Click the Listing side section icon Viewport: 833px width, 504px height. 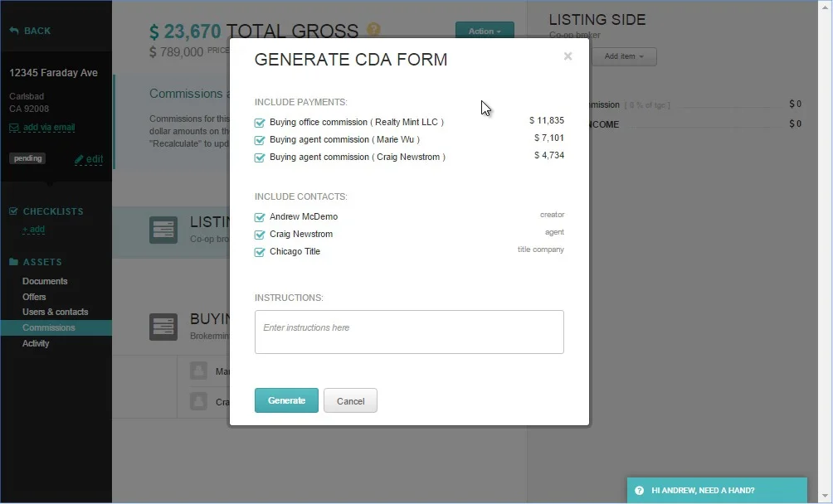163,230
